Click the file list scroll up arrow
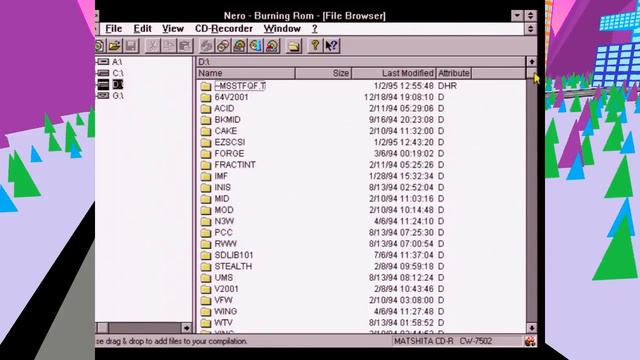 tap(531, 62)
